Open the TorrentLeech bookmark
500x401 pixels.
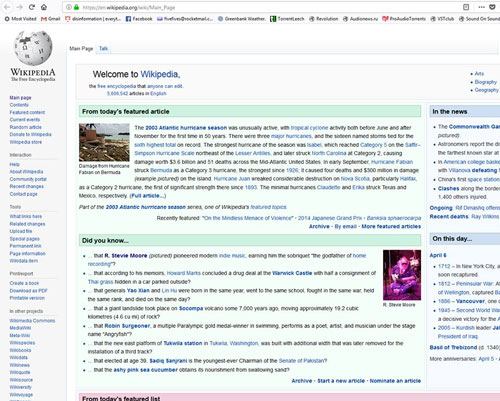click(x=287, y=19)
